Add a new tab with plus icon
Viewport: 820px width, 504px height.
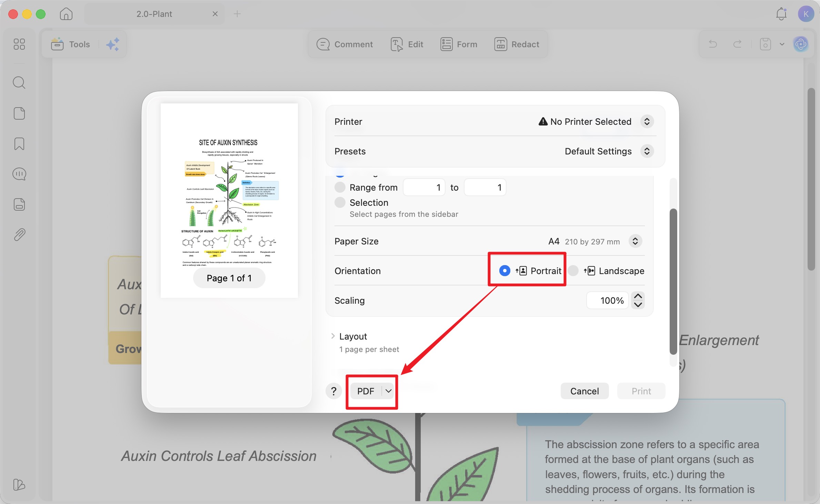point(237,14)
